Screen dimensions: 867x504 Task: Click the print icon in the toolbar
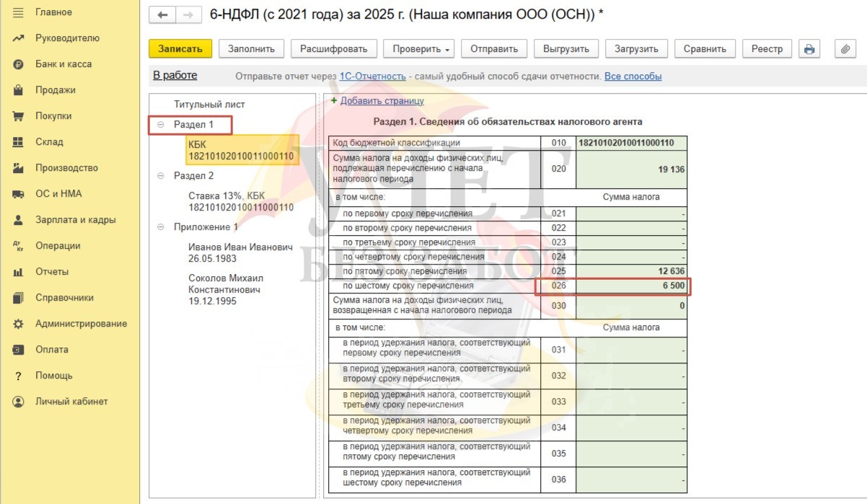(809, 49)
